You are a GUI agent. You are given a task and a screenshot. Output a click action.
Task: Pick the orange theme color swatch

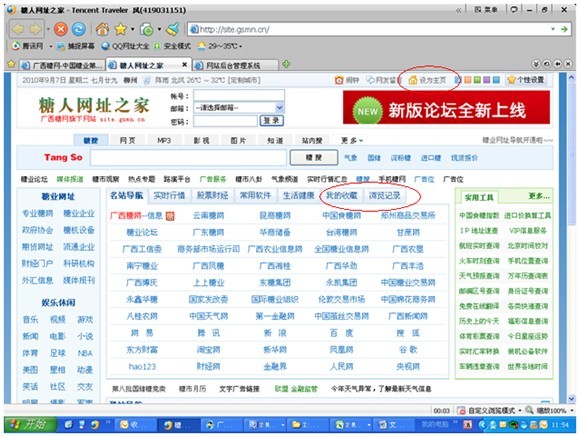click(468, 80)
